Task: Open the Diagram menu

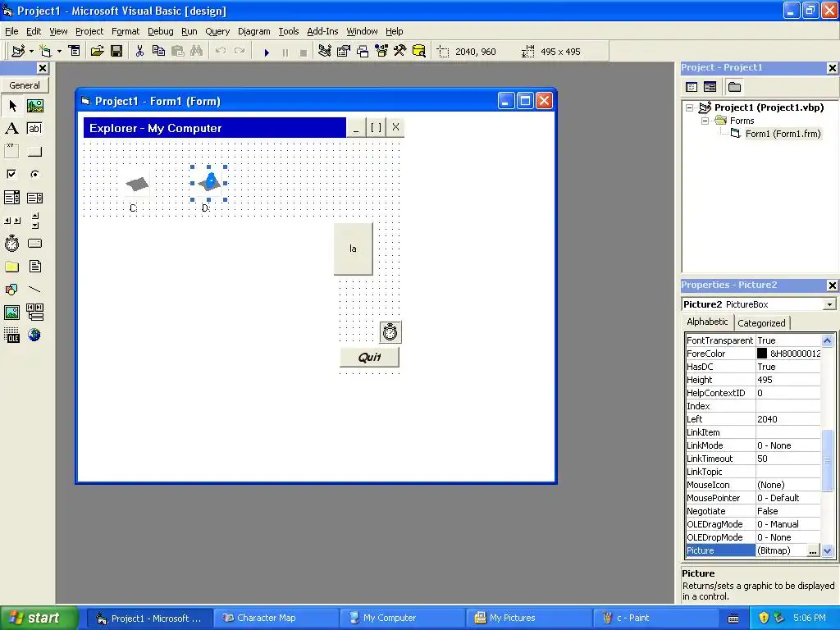Action: pos(254,31)
